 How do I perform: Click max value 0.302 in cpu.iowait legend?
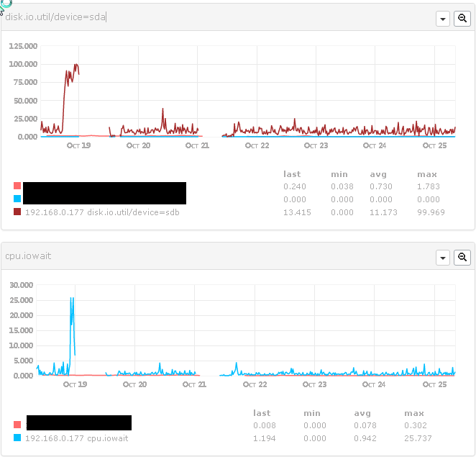point(416,425)
